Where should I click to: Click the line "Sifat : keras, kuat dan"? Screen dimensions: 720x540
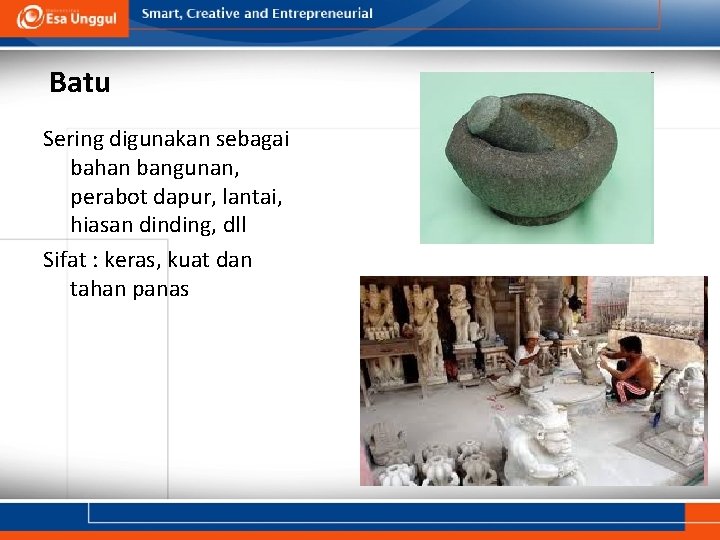147,260
